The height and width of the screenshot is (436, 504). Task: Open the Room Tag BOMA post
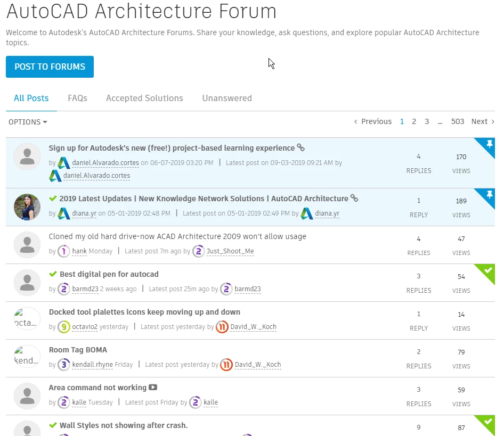pyautogui.click(x=78, y=350)
